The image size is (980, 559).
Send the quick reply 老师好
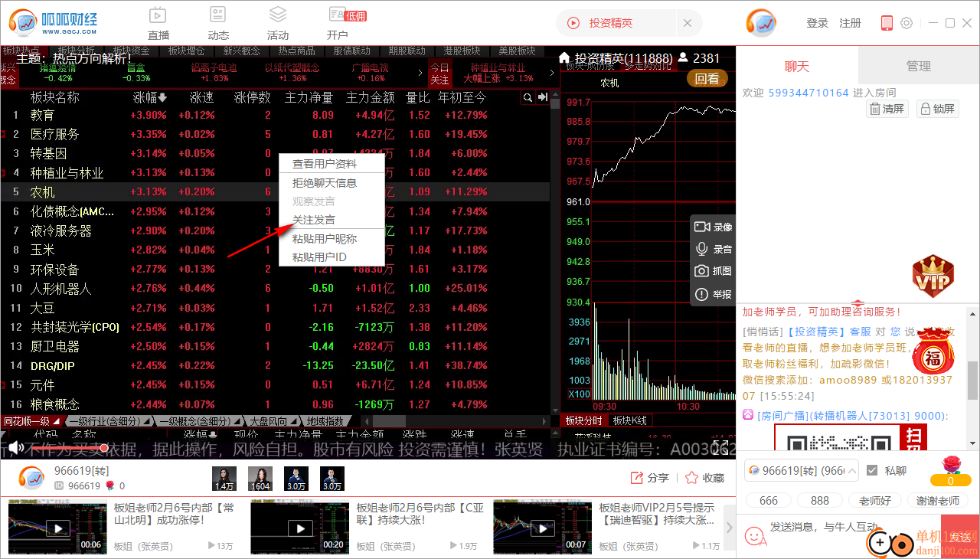click(875, 500)
